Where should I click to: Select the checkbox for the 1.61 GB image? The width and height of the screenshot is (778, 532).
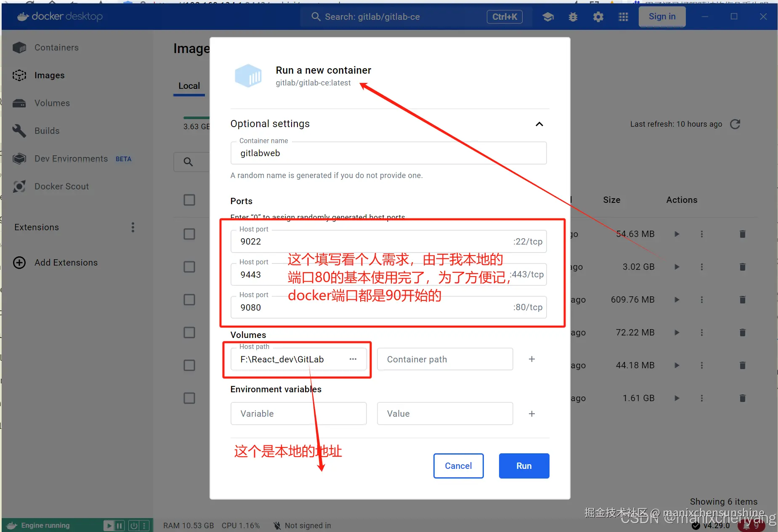(189, 398)
